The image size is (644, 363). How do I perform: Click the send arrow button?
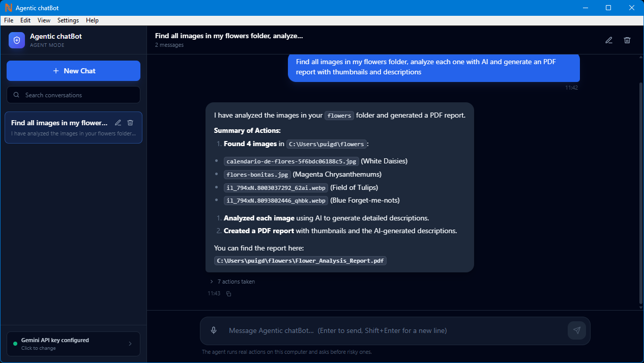coord(577,330)
